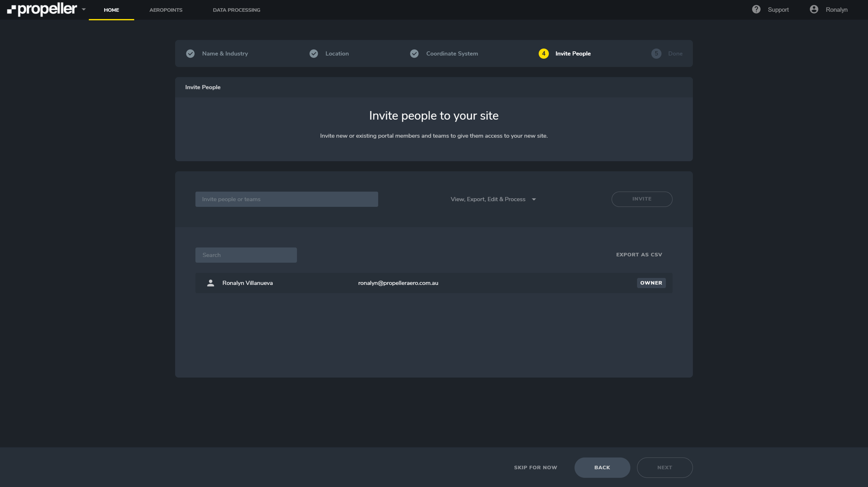Image resolution: width=868 pixels, height=487 pixels.
Task: Focus the Invite people or teams field
Action: pyautogui.click(x=286, y=199)
